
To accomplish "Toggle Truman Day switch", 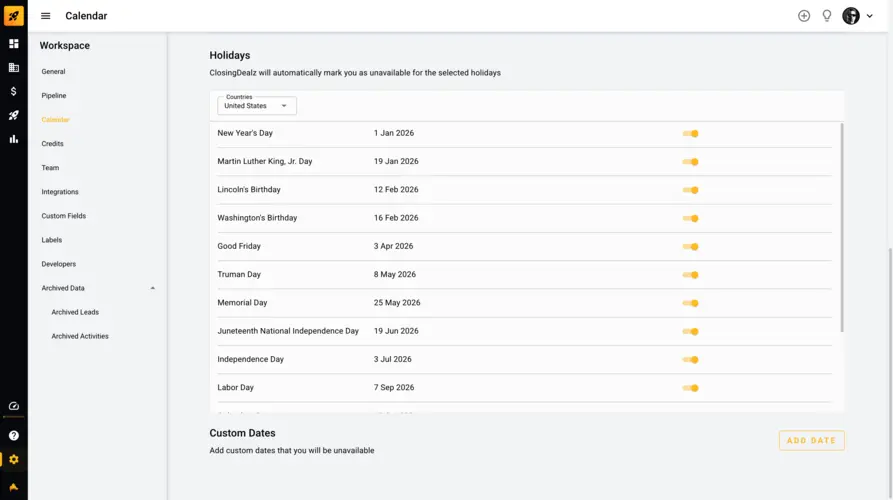I will click(x=690, y=275).
